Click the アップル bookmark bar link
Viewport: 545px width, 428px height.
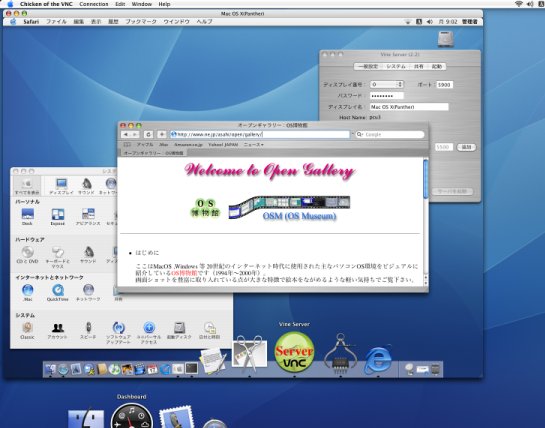tap(144, 144)
